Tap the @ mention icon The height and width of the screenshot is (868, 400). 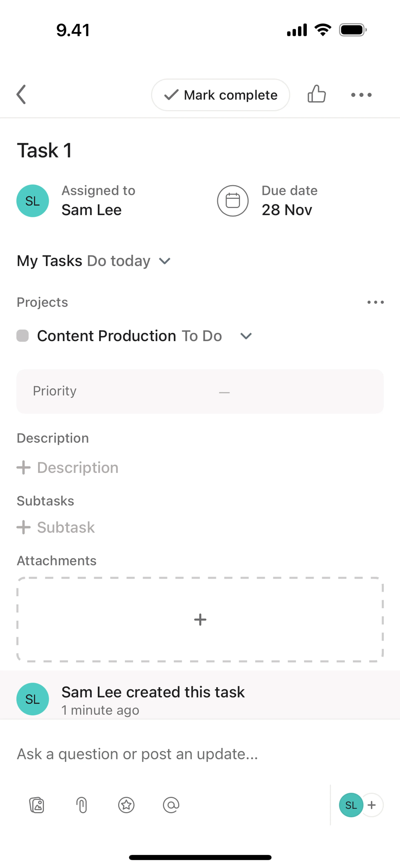pos(171,805)
